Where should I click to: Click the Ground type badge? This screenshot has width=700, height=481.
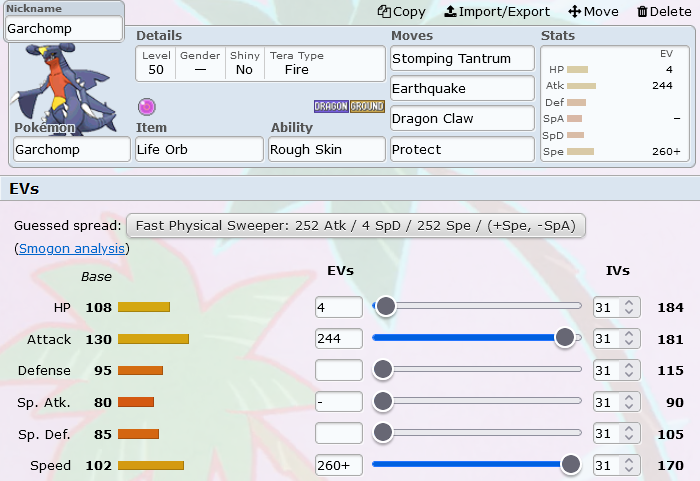pyautogui.click(x=367, y=106)
